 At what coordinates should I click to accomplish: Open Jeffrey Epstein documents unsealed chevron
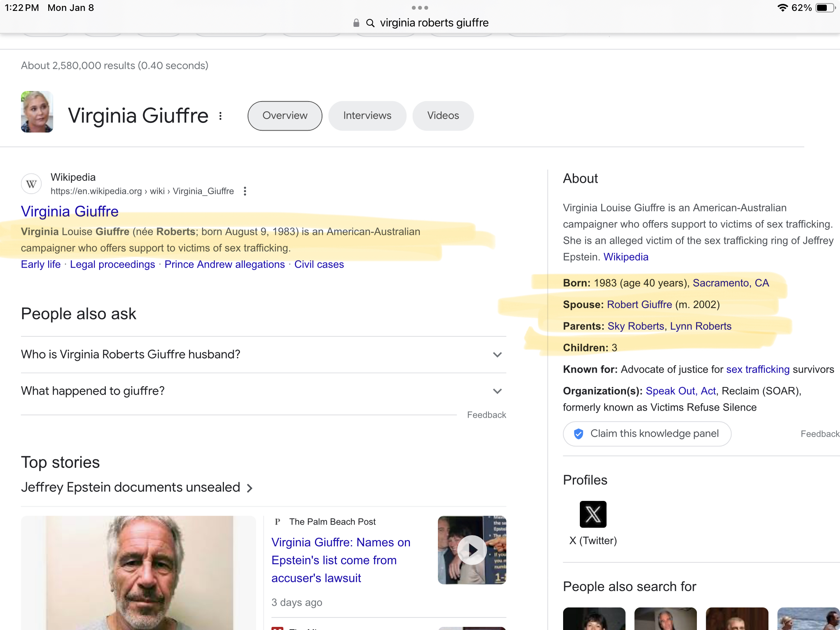point(250,488)
